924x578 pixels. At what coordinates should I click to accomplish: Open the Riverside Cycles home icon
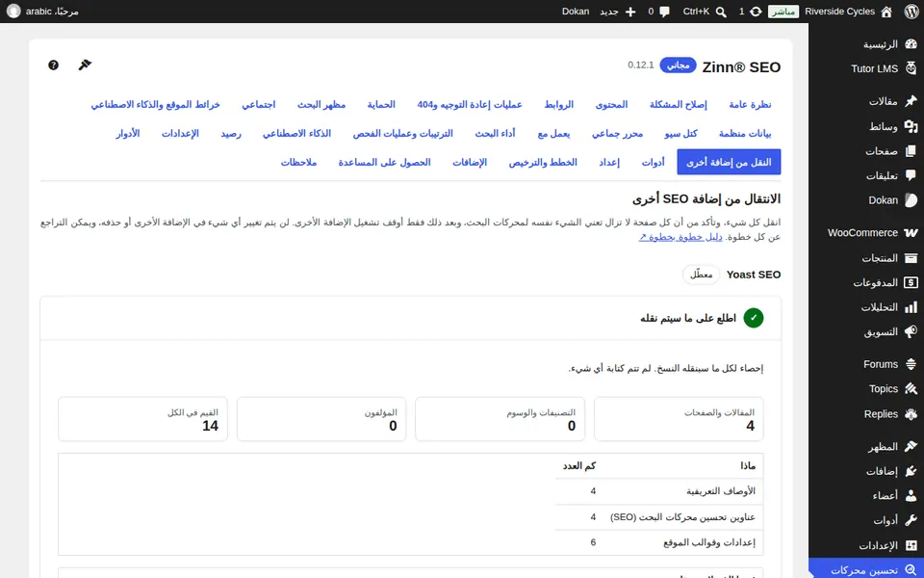(886, 12)
